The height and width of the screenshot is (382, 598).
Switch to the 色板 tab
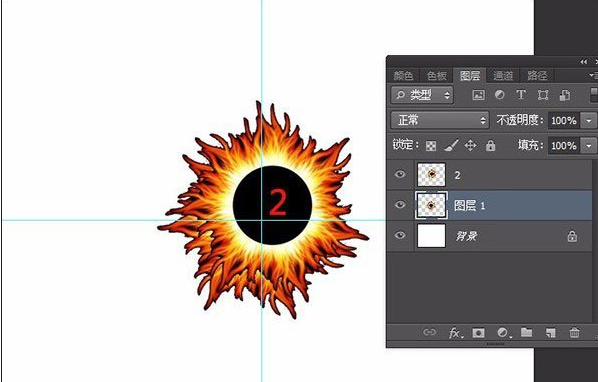(x=437, y=76)
